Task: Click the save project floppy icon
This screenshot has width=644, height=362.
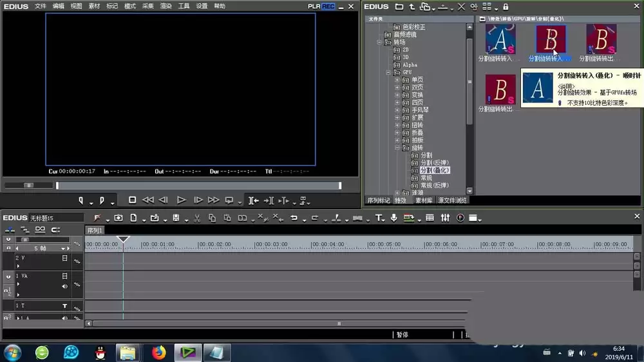Action: click(x=176, y=218)
